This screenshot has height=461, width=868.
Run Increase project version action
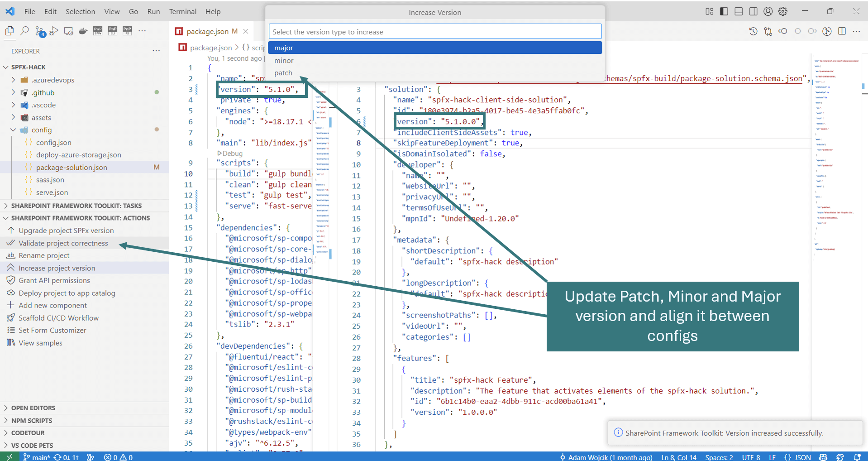pos(85,268)
